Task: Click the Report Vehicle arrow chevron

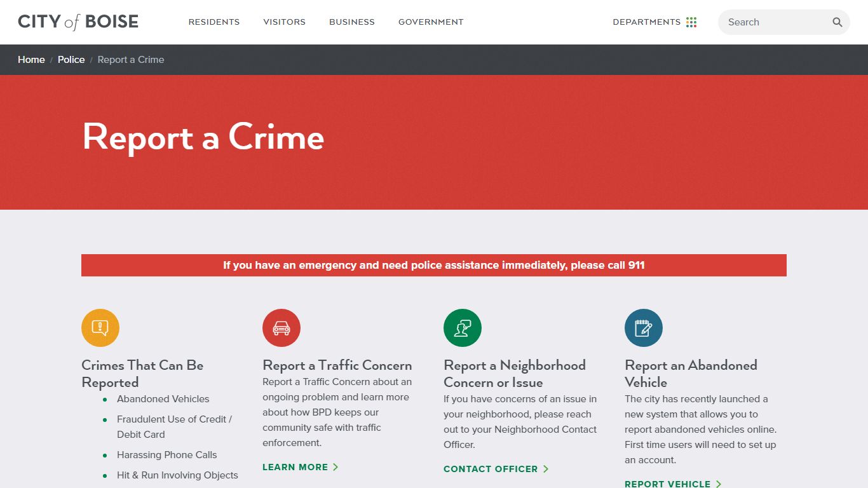Action: 719,484
